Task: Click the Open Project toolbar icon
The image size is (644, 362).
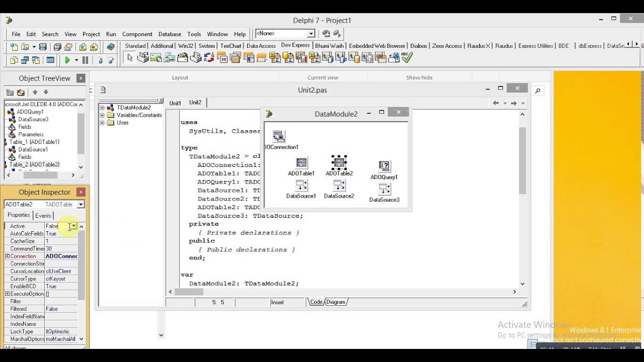Action: pos(68,47)
